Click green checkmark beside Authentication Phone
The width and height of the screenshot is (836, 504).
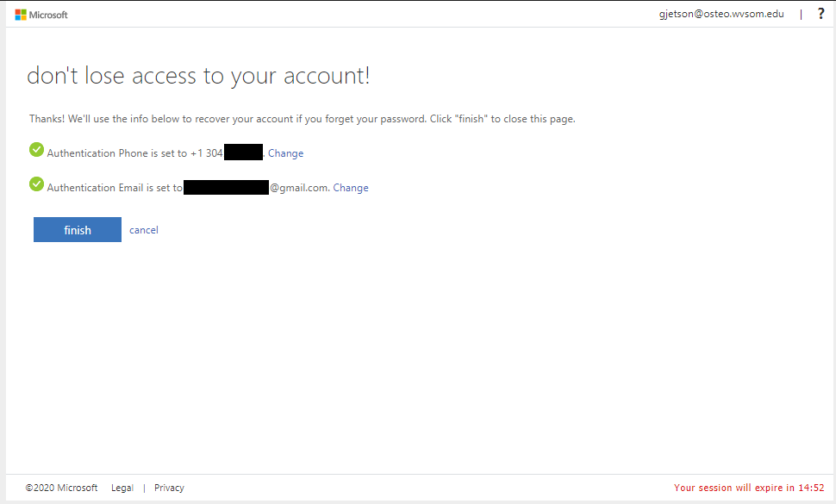(37, 150)
